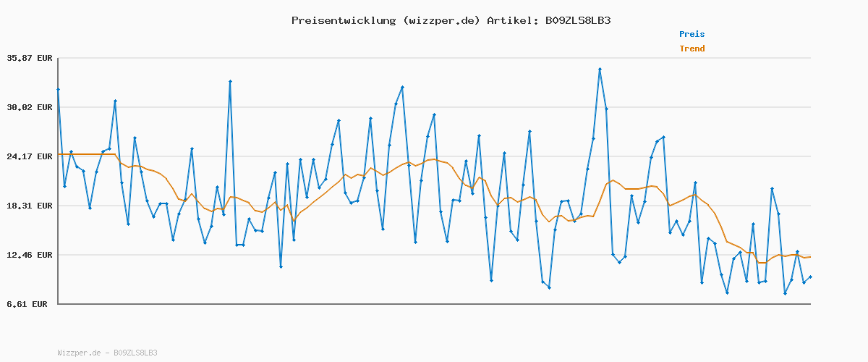Screen dimensions: 868x362
Task: Click the 24.17 EUR axis label
Action: coord(30,156)
